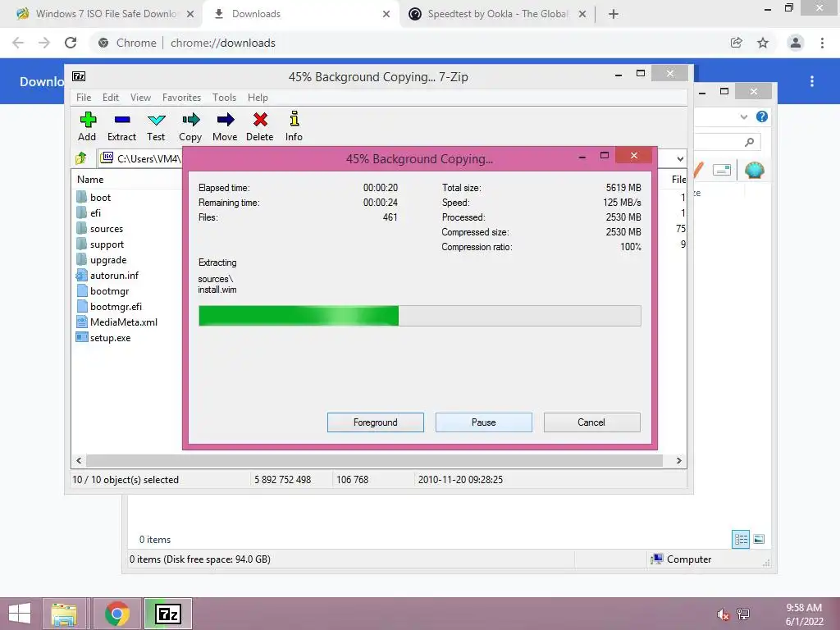Click the Foreground button
Screen dimensions: 840x630
tap(376, 422)
